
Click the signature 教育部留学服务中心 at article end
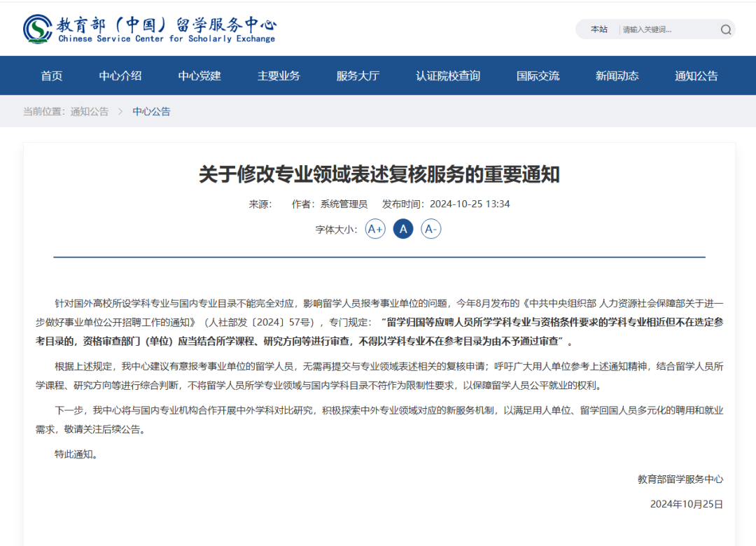click(680, 479)
